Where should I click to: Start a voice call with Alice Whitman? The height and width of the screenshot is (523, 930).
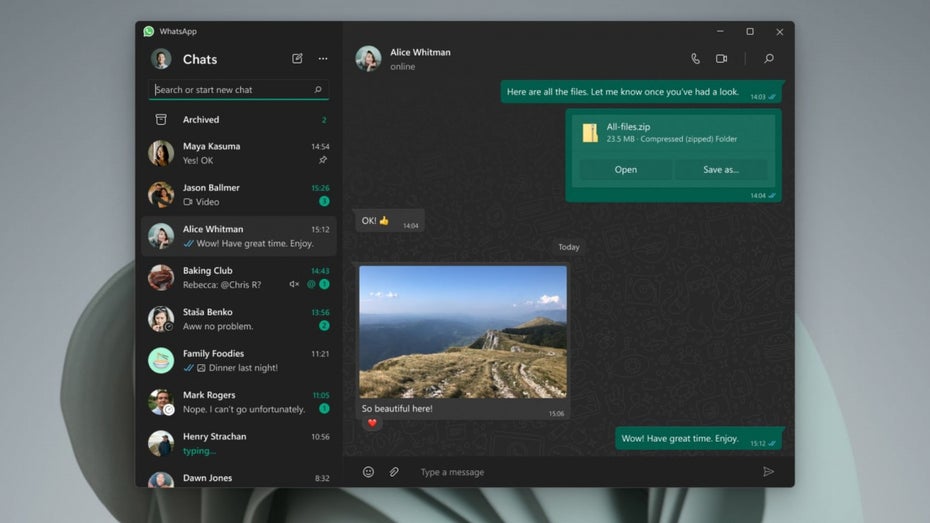pos(696,59)
